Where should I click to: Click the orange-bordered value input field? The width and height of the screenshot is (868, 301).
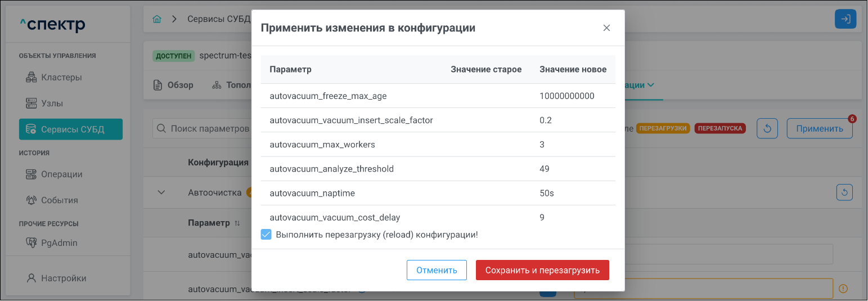[x=703, y=289]
